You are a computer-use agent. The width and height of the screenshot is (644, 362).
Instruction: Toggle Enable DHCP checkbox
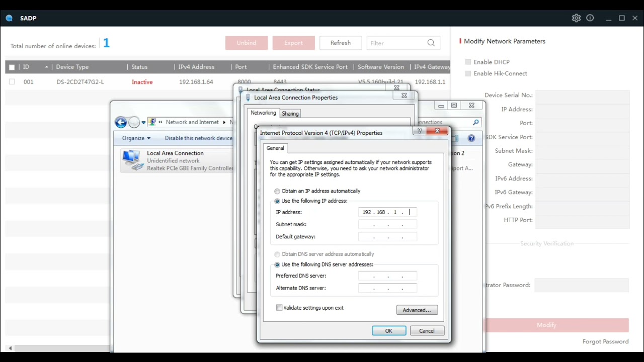(468, 62)
